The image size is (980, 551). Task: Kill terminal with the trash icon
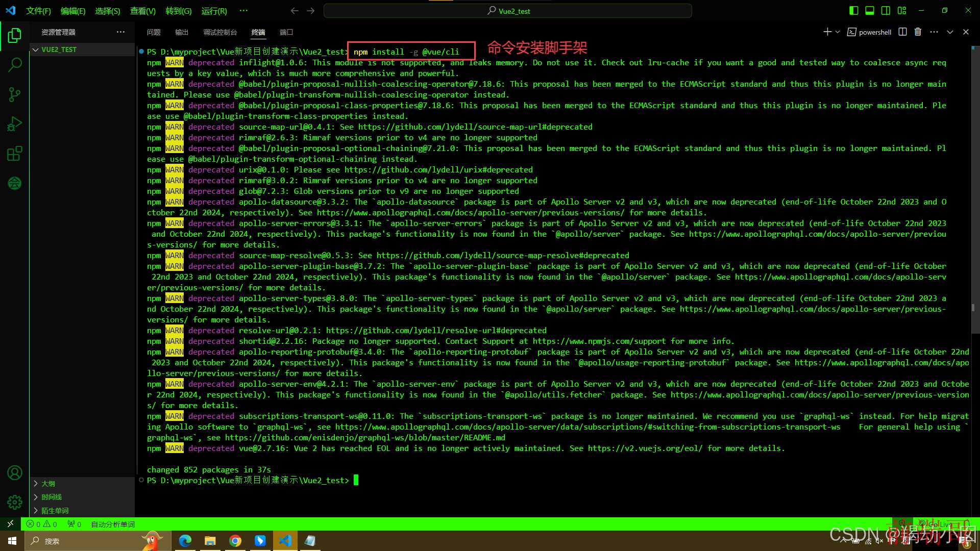918,32
